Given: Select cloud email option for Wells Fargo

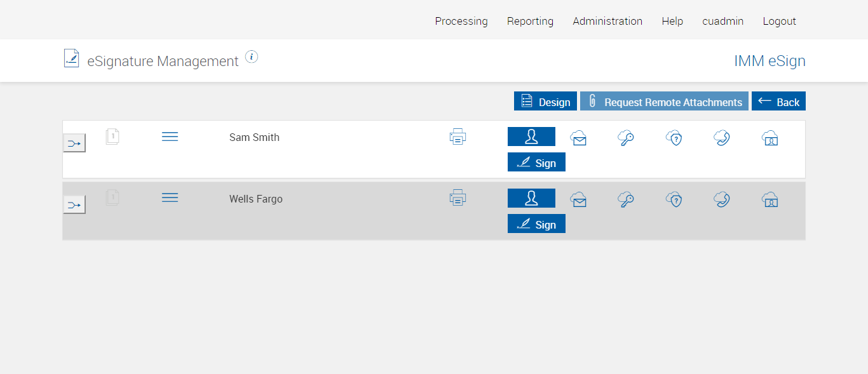Looking at the screenshot, I should (x=578, y=199).
